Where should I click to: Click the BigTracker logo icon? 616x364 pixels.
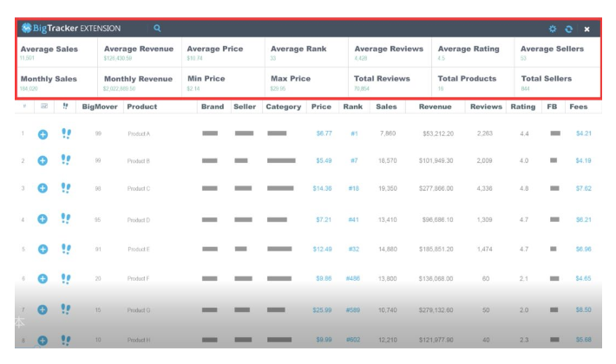click(x=27, y=29)
